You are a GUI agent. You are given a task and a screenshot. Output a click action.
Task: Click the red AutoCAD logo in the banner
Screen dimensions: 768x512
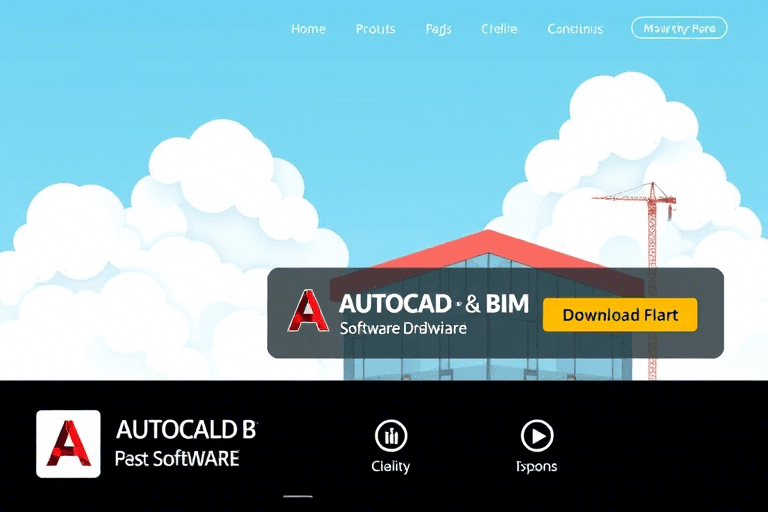point(308,312)
